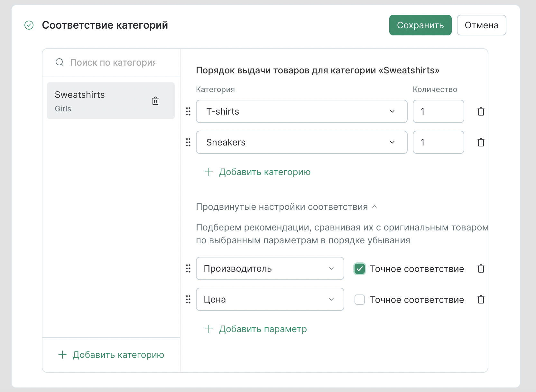Image resolution: width=536 pixels, height=392 pixels.
Task: Click the Количество column label
Action: pos(435,89)
